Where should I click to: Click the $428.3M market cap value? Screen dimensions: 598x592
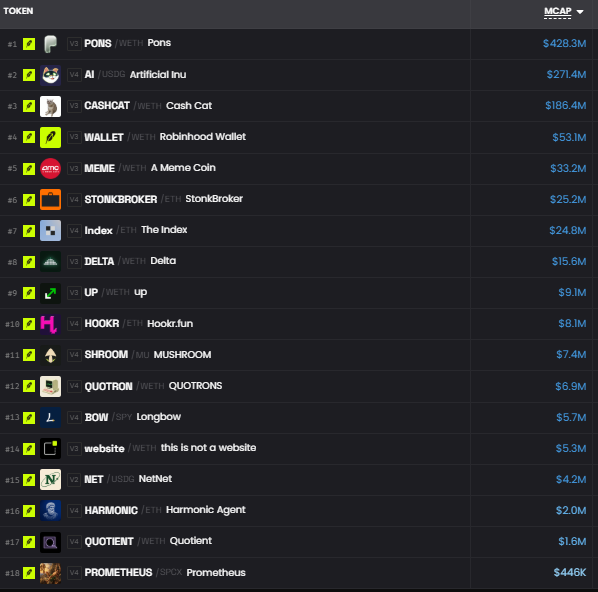click(564, 43)
